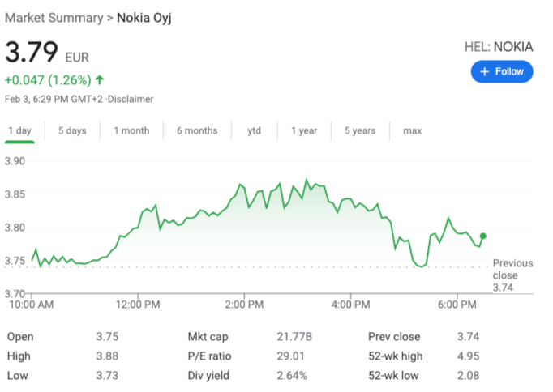Click the 4:00 PM axis label
The image size is (553, 392).
tap(351, 305)
